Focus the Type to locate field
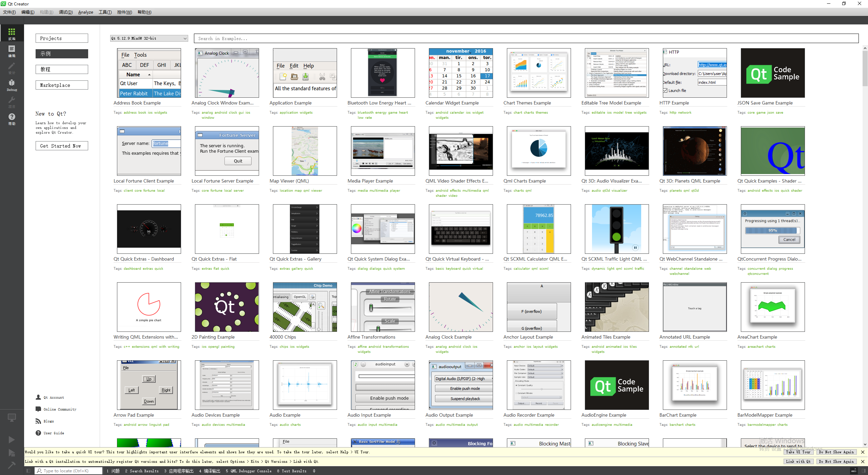The width and height of the screenshot is (868, 475). 69,471
